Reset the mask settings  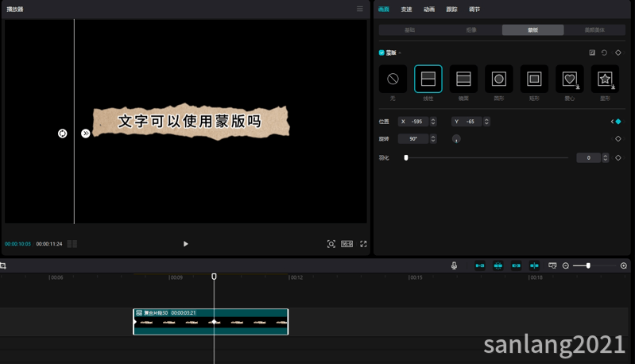[604, 52]
